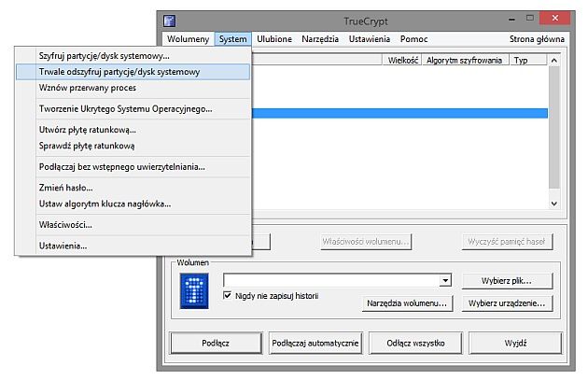588x380 pixels.
Task: Click into the volume path input field
Action: coord(331,280)
